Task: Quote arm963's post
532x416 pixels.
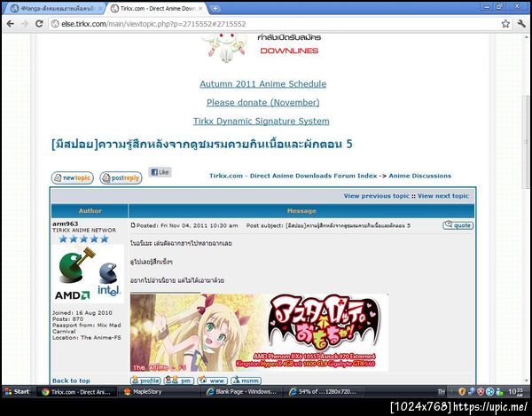Action: 458,225
